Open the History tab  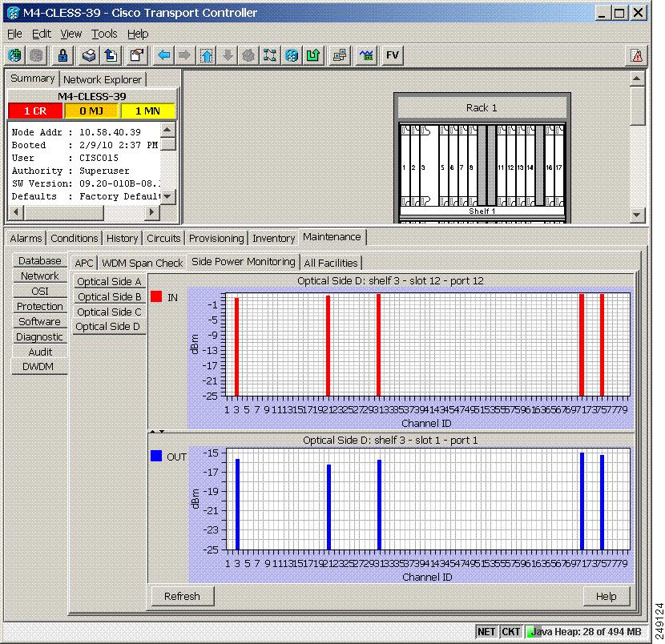(122, 238)
